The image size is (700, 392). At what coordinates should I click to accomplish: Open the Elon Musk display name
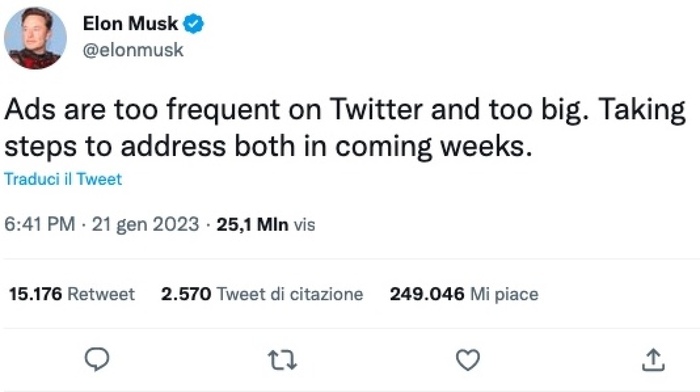coord(130,24)
